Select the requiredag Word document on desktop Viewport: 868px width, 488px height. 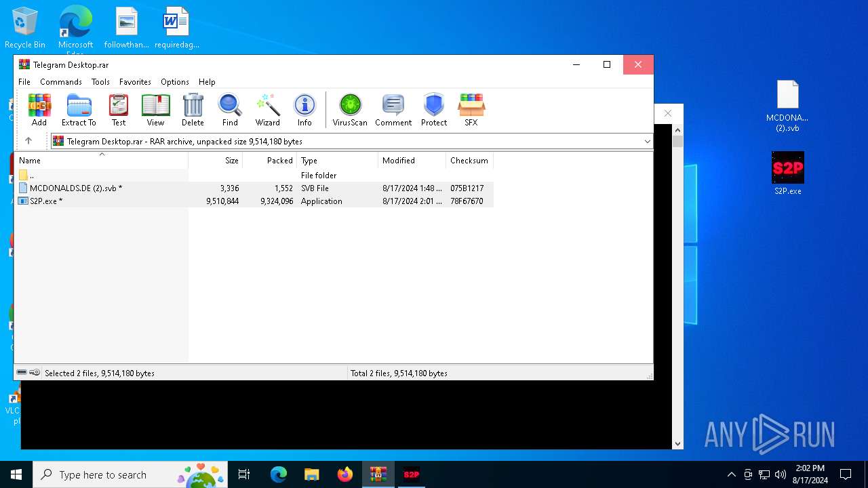[x=176, y=28]
